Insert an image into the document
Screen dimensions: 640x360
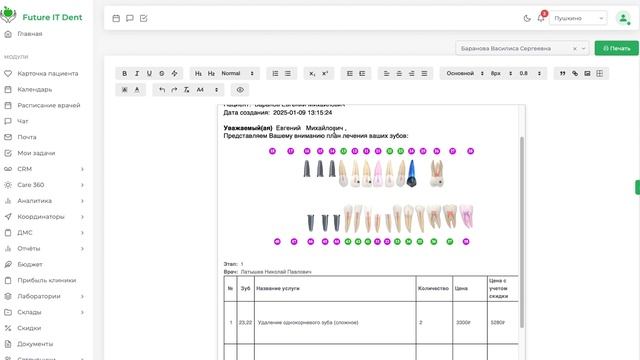(587, 73)
